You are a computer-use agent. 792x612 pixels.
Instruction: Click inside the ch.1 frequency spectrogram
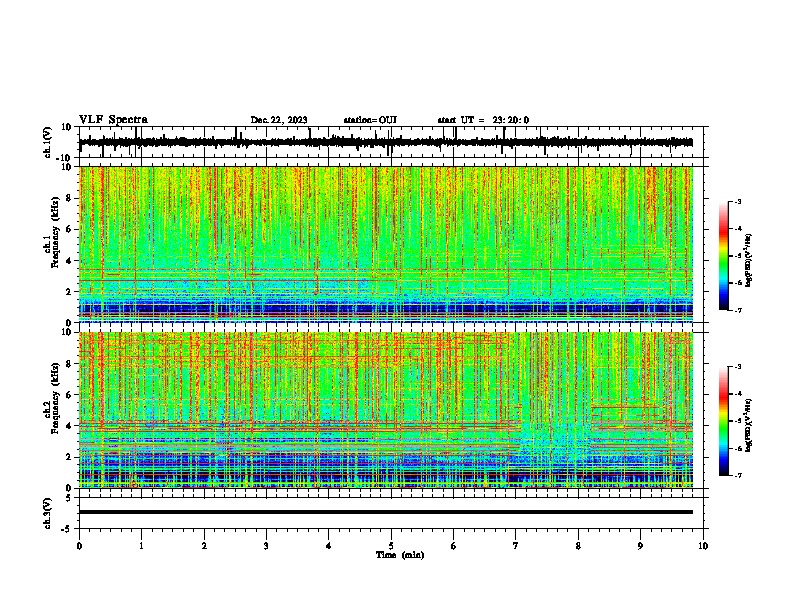pyautogui.click(x=386, y=244)
